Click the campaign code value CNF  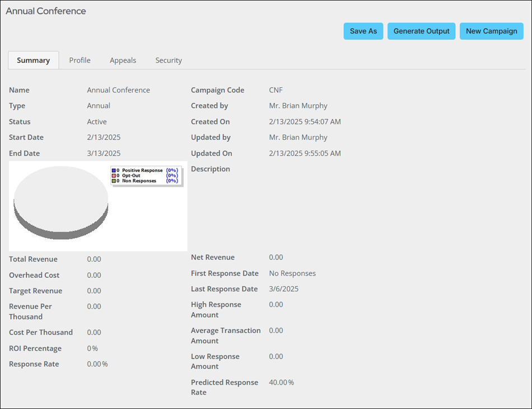click(276, 90)
